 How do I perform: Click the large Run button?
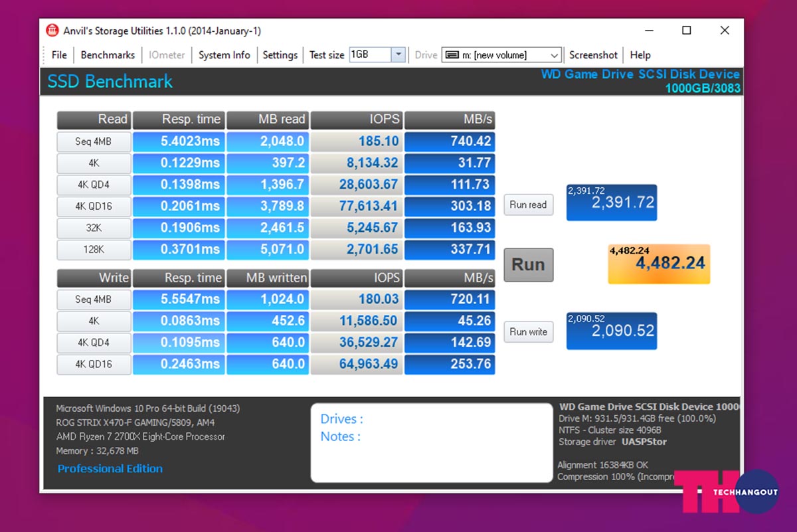tap(529, 264)
